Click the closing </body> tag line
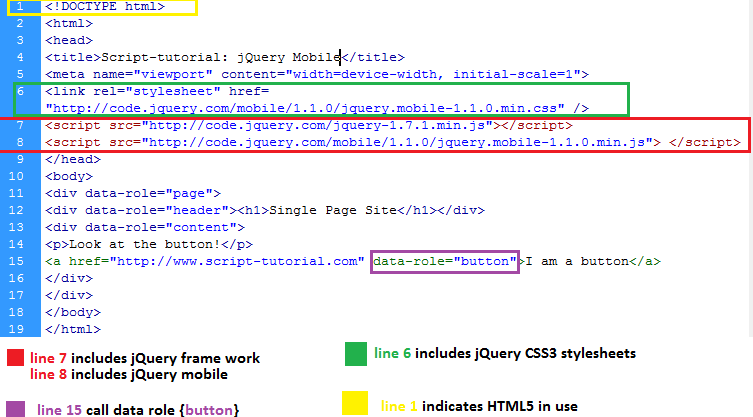This screenshot has width=753, height=417. click(73, 312)
